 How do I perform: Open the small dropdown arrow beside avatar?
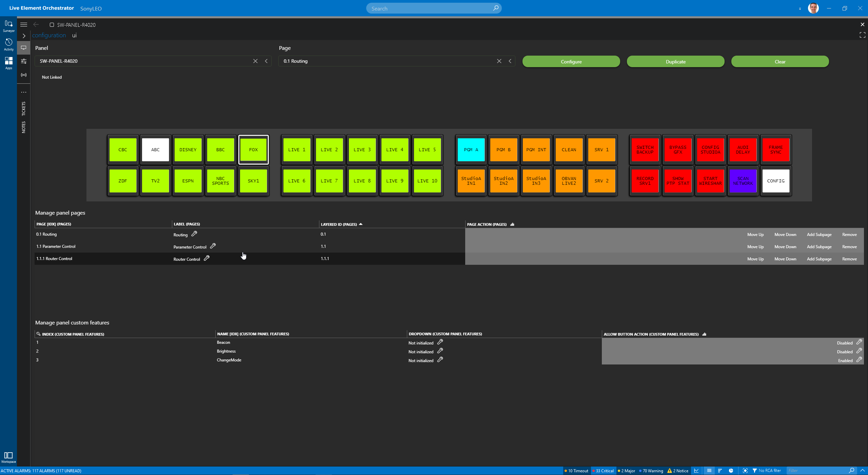tap(800, 9)
